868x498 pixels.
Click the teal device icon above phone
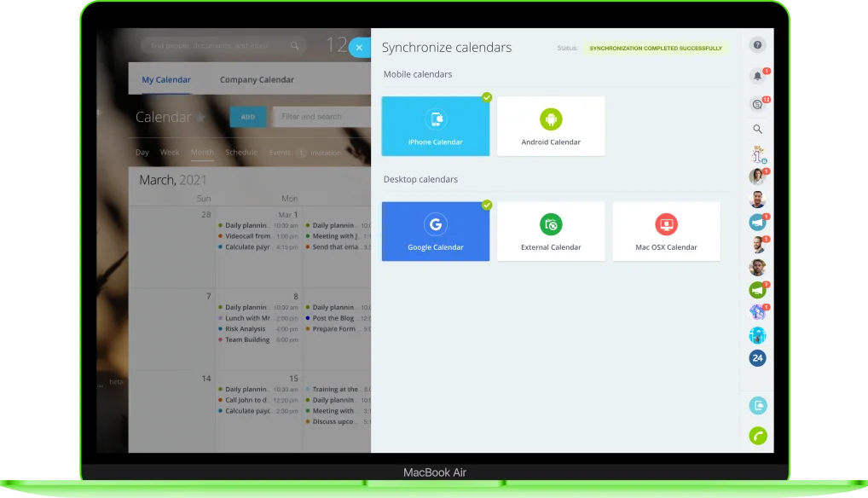(757, 406)
